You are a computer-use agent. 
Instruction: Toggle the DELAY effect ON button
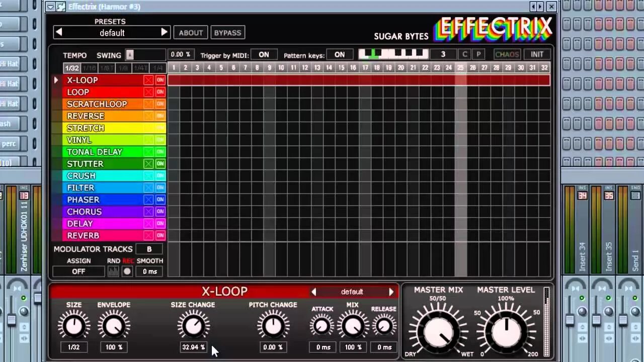160,224
